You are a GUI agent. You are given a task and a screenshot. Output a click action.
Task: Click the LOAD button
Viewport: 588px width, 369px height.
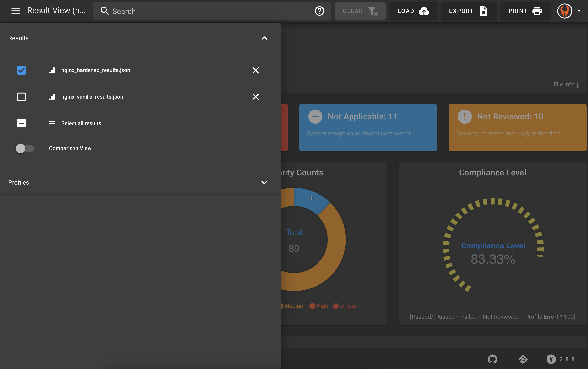coord(413,11)
